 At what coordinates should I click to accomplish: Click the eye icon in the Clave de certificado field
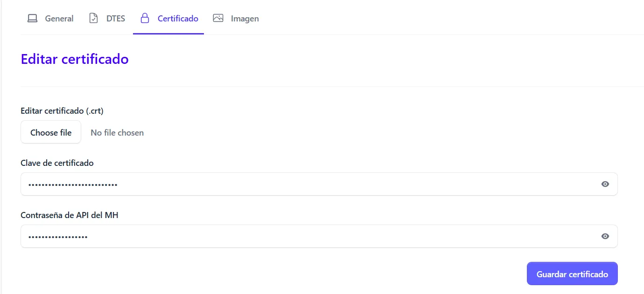(x=605, y=184)
